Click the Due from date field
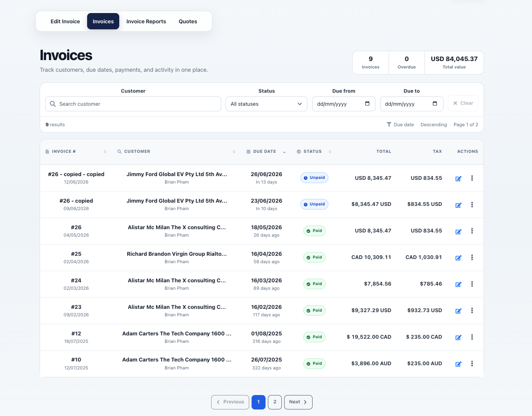 click(x=344, y=104)
